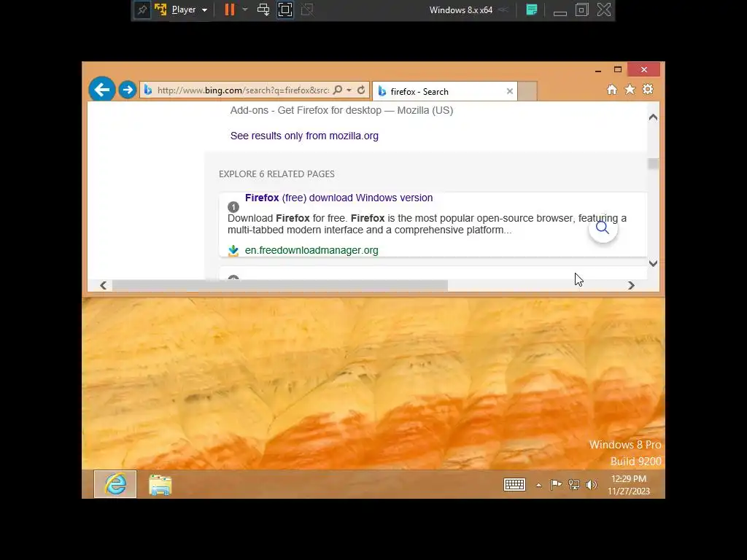The width and height of the screenshot is (747, 560).
Task: Click the pin icon on the VMware toolbar
Action: click(x=142, y=9)
